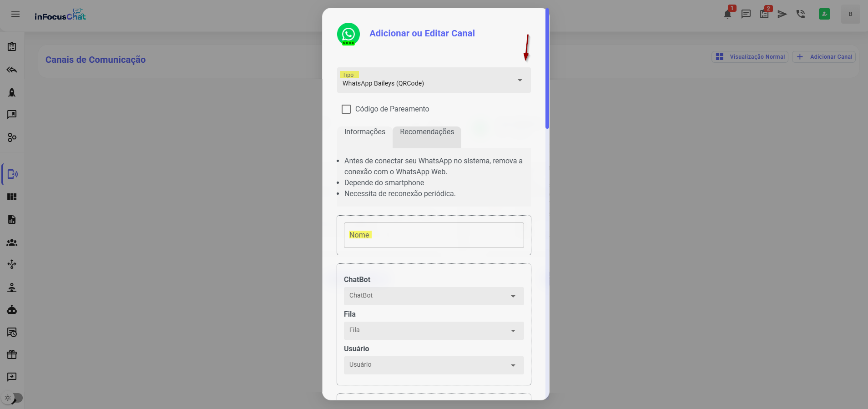Toggle the dark mode switch

click(13, 398)
